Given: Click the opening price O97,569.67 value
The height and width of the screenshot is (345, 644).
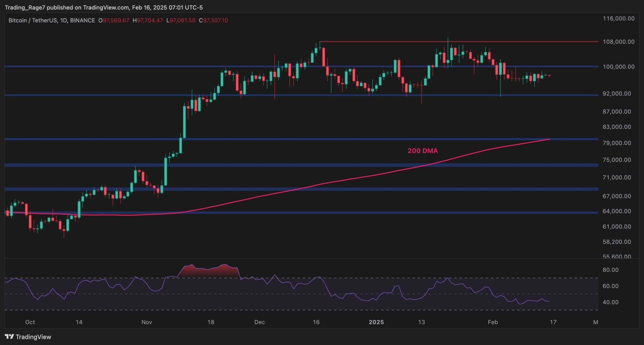Looking at the screenshot, I should (x=114, y=20).
